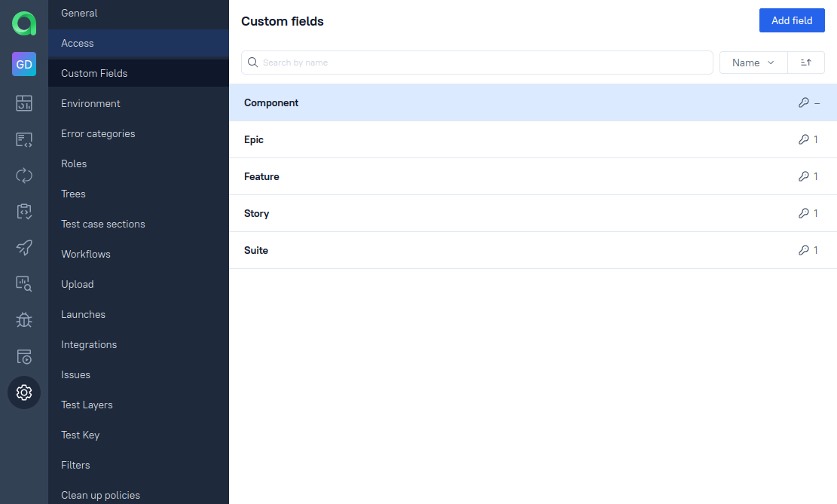Switch to the Workflows settings section
837x504 pixels.
coord(85,254)
